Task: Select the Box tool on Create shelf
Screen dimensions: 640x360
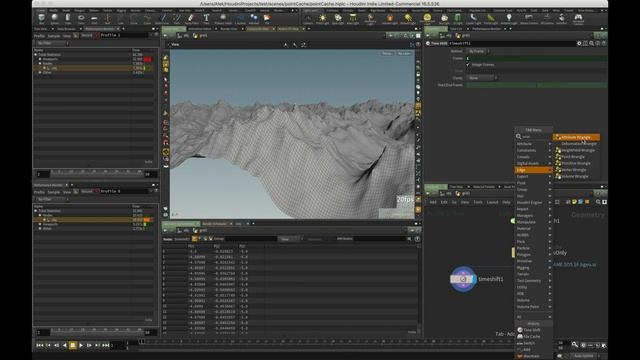Action: pos(41,18)
